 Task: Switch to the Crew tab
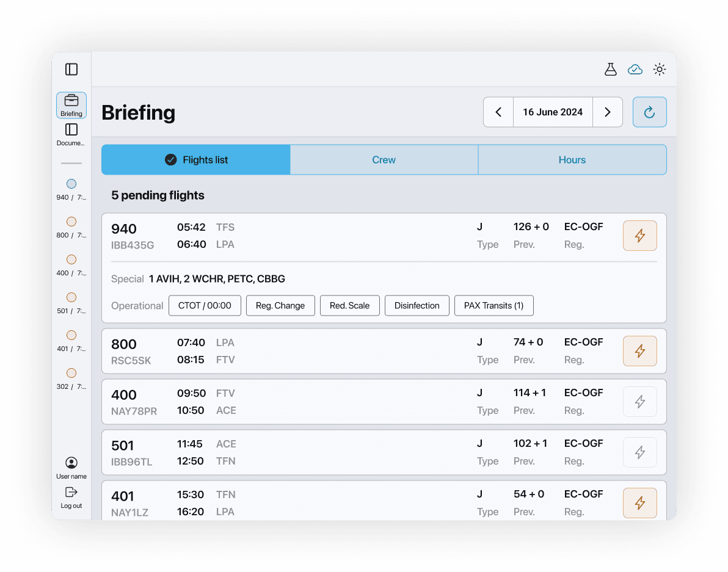(x=384, y=159)
